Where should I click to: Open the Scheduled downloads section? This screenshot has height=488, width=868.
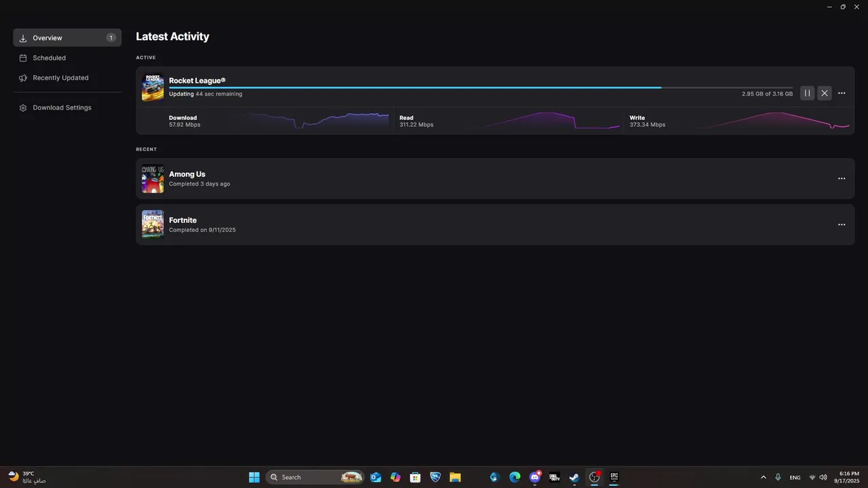(x=67, y=58)
